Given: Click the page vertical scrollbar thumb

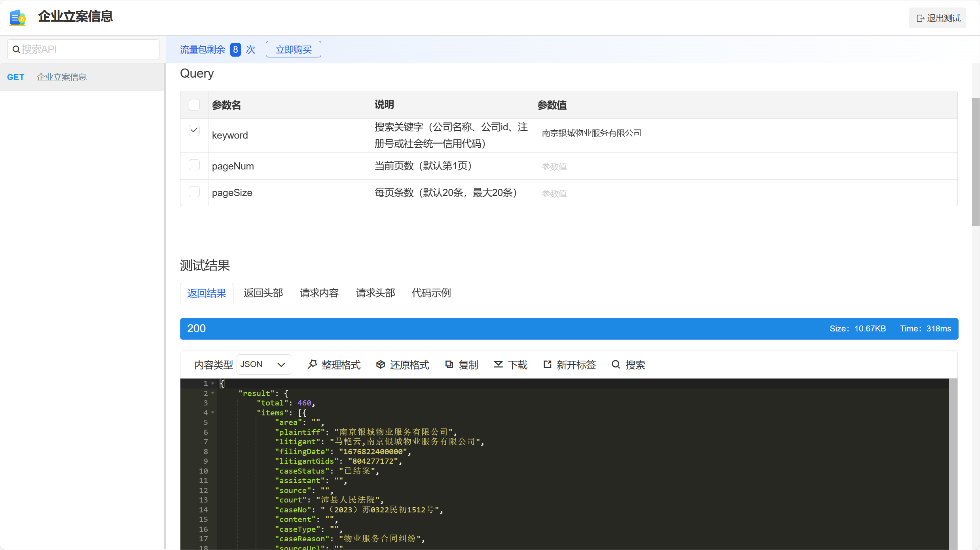Looking at the screenshot, I should (975, 162).
